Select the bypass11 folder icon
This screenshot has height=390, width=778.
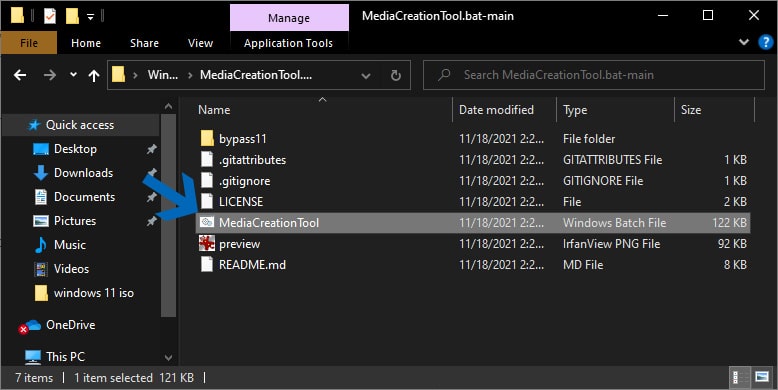coord(207,138)
